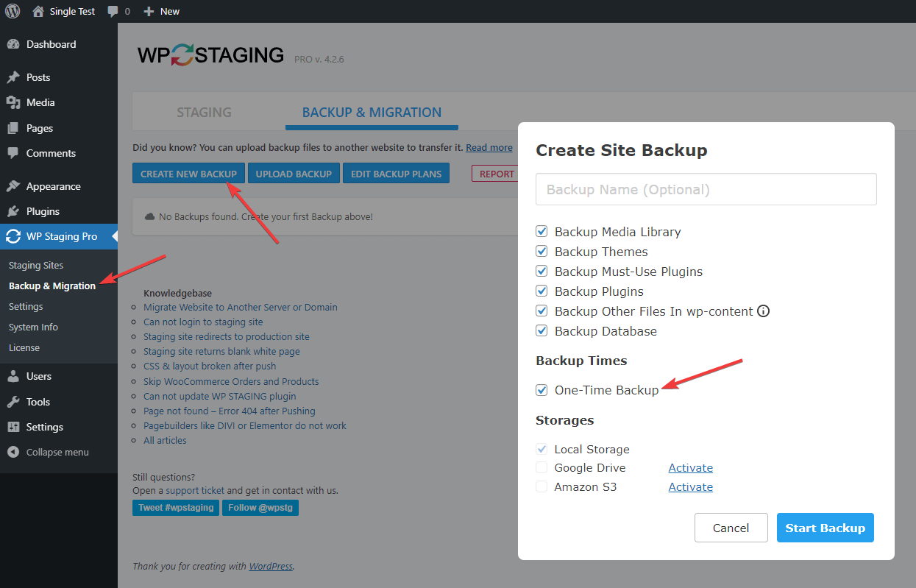Click the info icon beside wp-content option
916x588 pixels.
(x=764, y=311)
